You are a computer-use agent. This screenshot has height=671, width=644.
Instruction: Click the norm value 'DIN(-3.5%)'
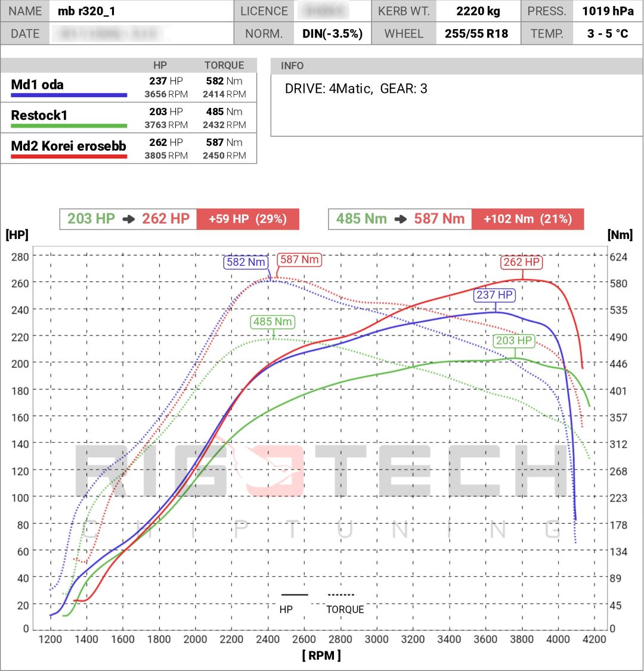(x=332, y=33)
